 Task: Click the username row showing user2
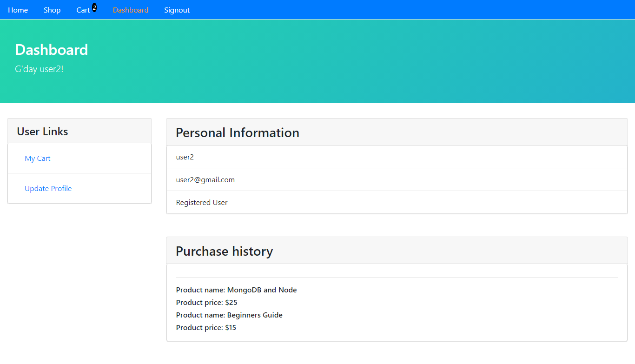(x=185, y=157)
